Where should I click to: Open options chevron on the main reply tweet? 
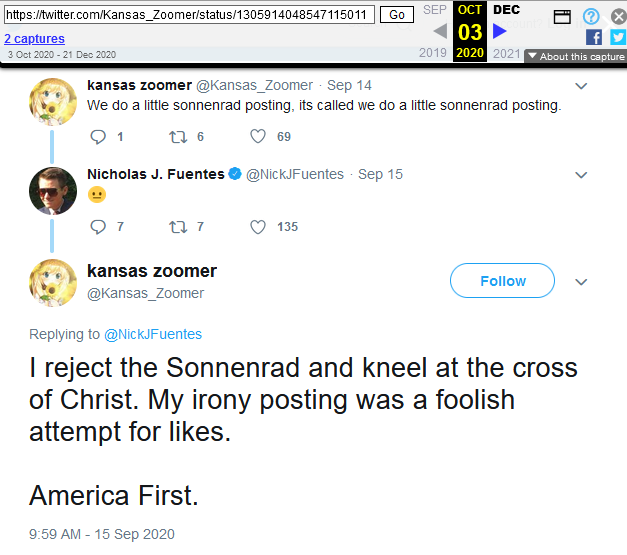click(582, 281)
